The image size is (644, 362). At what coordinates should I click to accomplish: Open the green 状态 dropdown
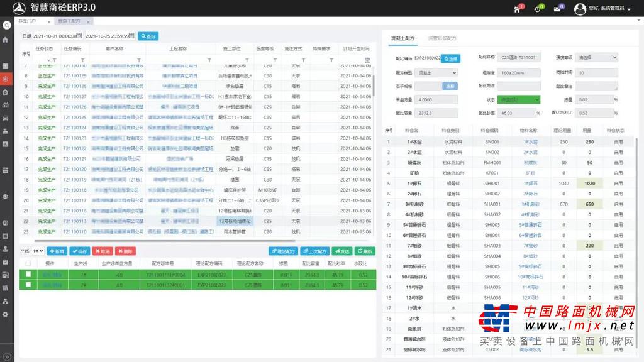(x=518, y=100)
